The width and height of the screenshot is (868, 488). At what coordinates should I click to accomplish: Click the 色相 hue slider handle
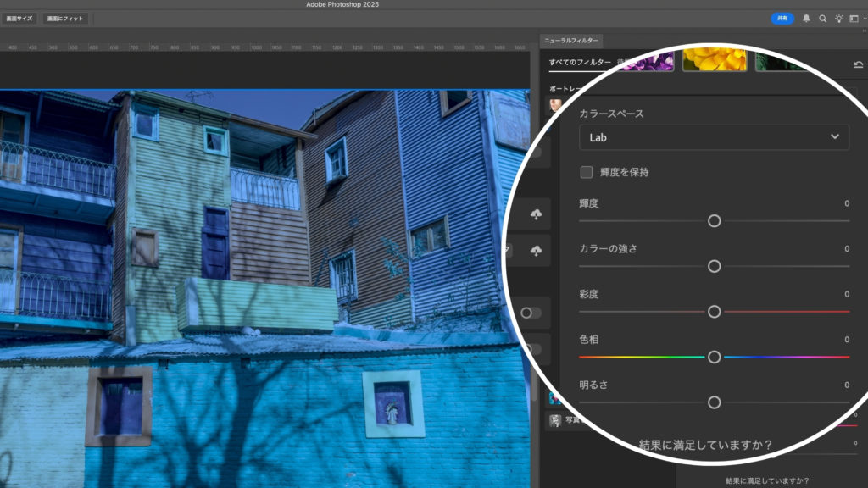click(x=714, y=357)
